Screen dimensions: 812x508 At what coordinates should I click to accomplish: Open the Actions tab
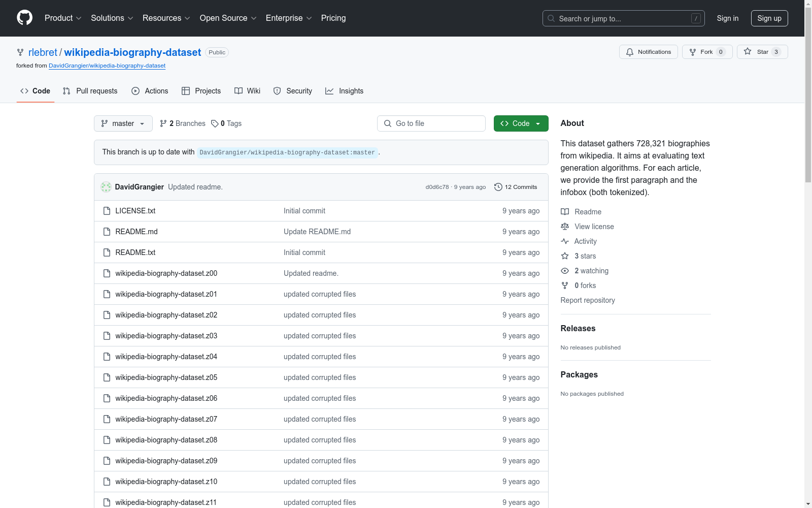point(150,91)
